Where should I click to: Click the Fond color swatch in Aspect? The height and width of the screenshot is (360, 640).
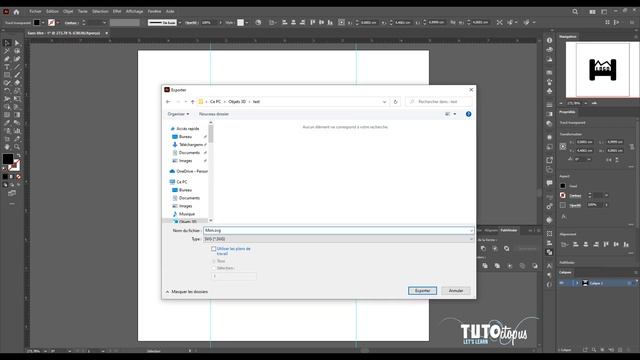pos(563,186)
